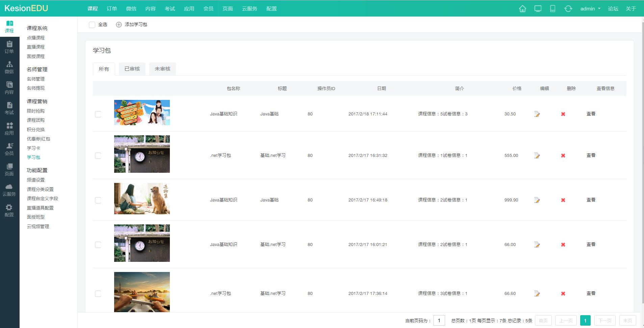The width and height of the screenshot is (644, 328).
Task: Expand the admin account dropdown
Action: (589, 8)
